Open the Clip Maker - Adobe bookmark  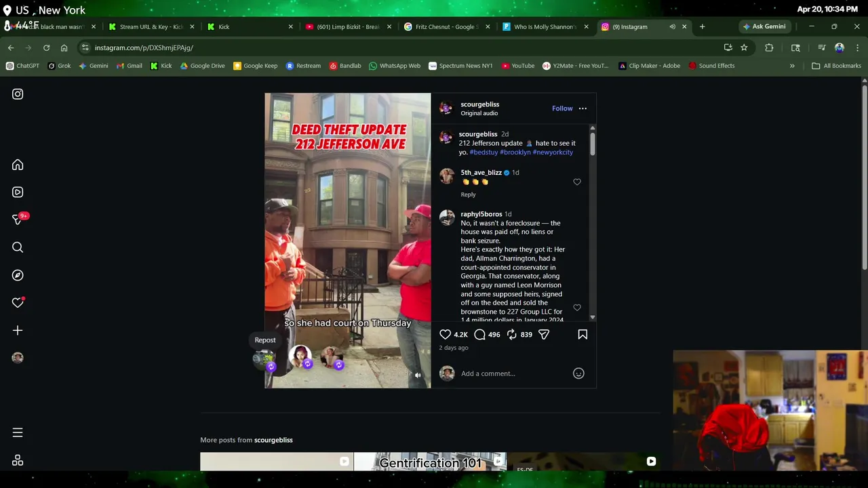649,66
